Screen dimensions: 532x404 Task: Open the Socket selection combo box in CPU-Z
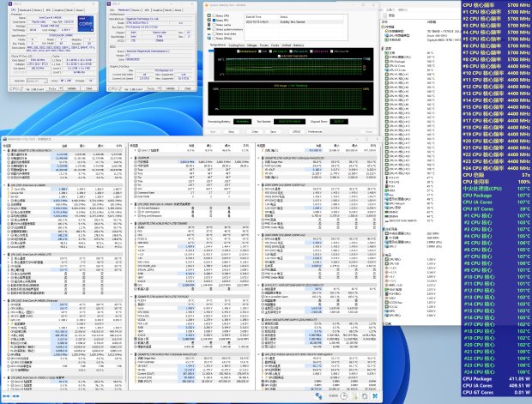37,81
